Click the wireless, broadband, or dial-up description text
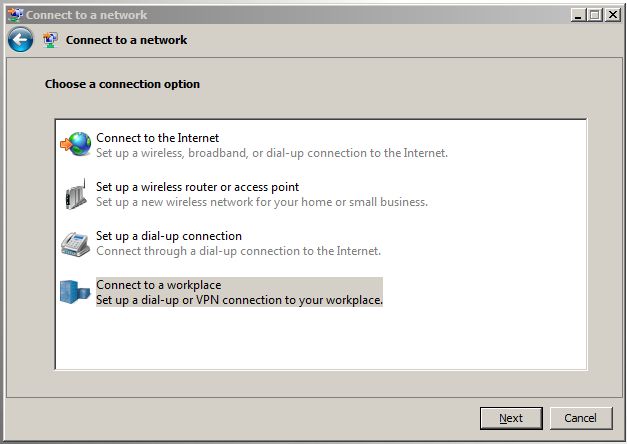 tap(272, 153)
